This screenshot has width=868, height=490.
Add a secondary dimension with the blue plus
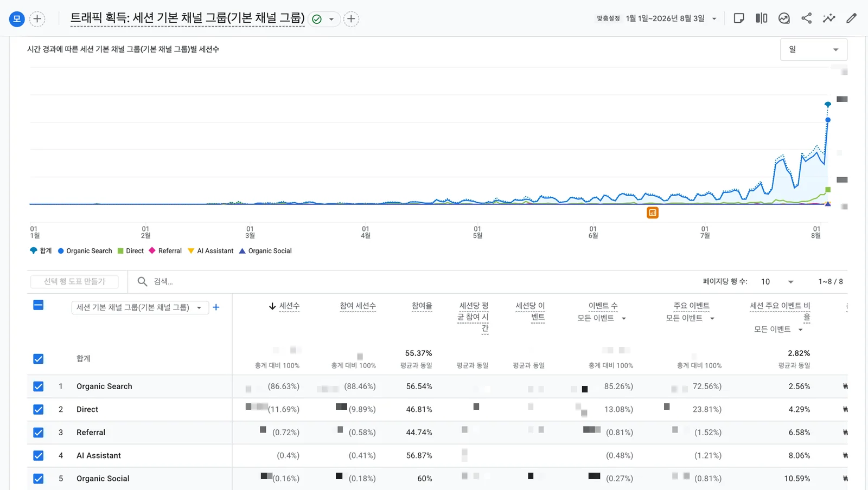pos(216,307)
